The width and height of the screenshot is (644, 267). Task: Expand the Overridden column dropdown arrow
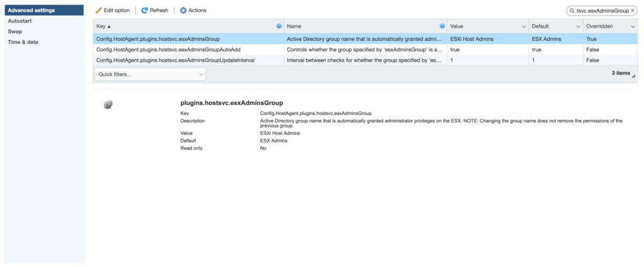point(632,26)
